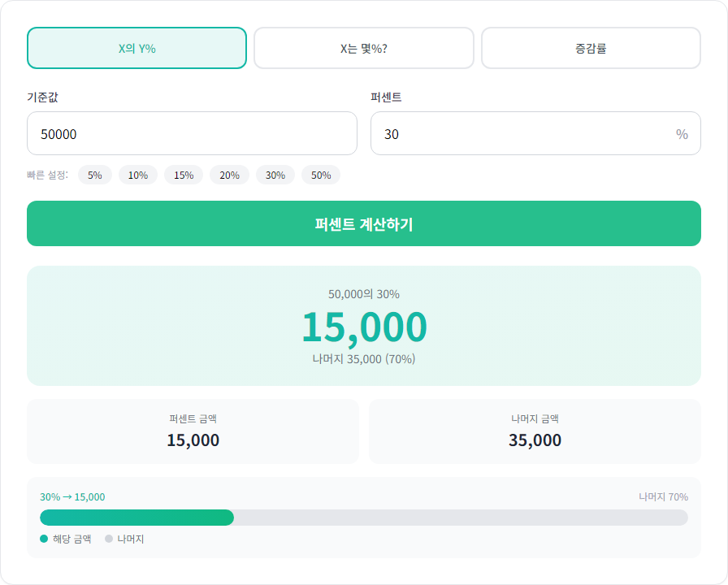Click the 나머지 legend dot
This screenshot has height=585, width=728.
108,538
